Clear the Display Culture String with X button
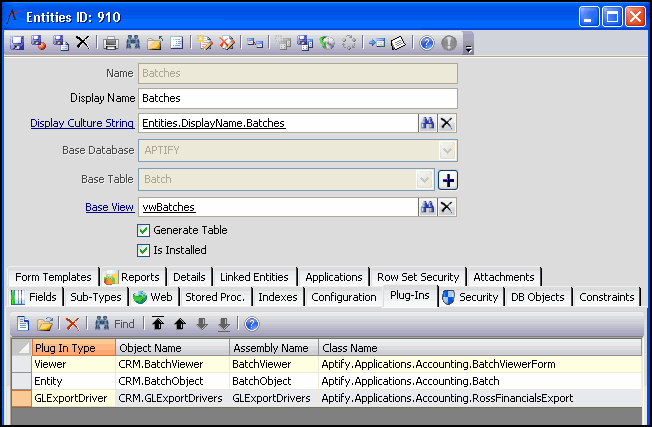 447,123
